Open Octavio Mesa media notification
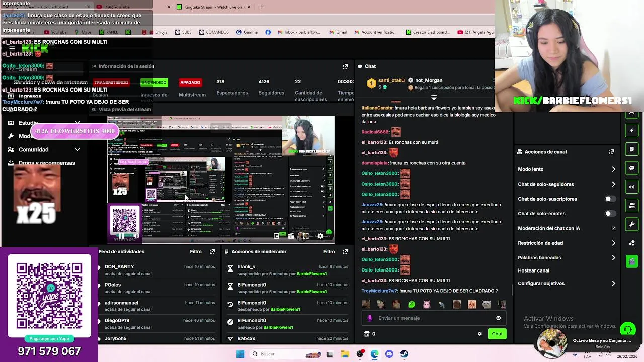This screenshot has height=362, width=644. 586,343
